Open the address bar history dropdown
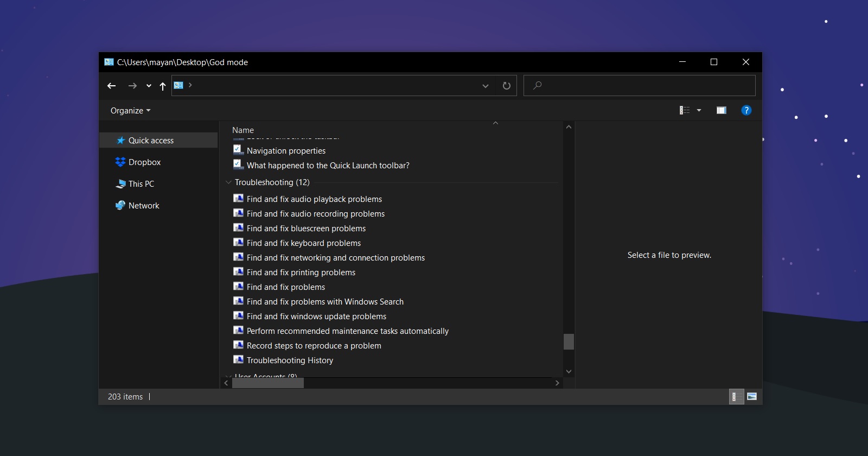 click(486, 86)
